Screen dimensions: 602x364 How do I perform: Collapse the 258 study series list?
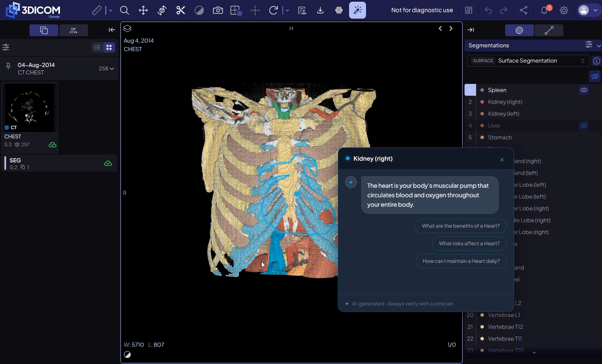coord(106,69)
